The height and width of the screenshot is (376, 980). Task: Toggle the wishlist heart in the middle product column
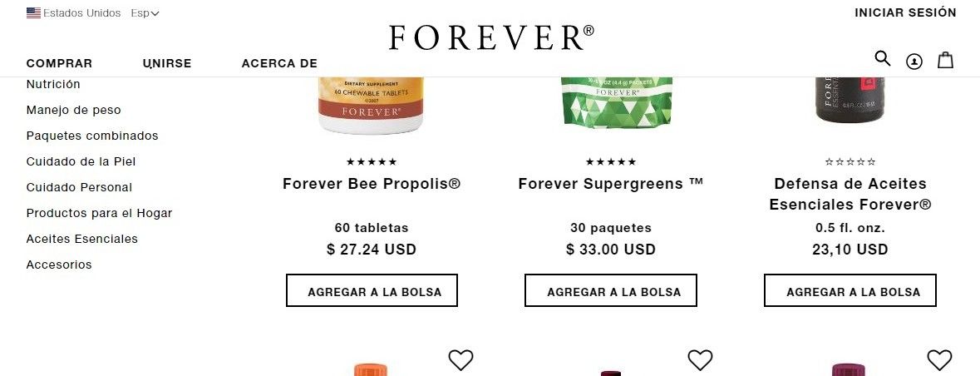(700, 359)
